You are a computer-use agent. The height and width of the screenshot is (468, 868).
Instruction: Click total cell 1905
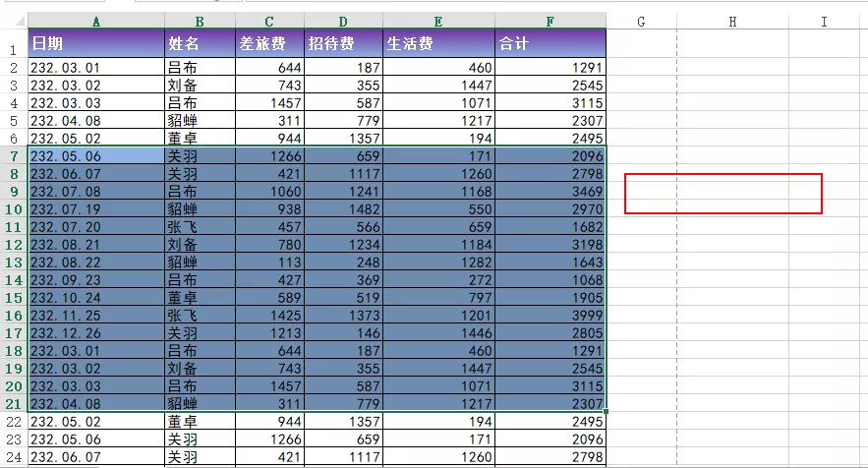[x=550, y=298]
